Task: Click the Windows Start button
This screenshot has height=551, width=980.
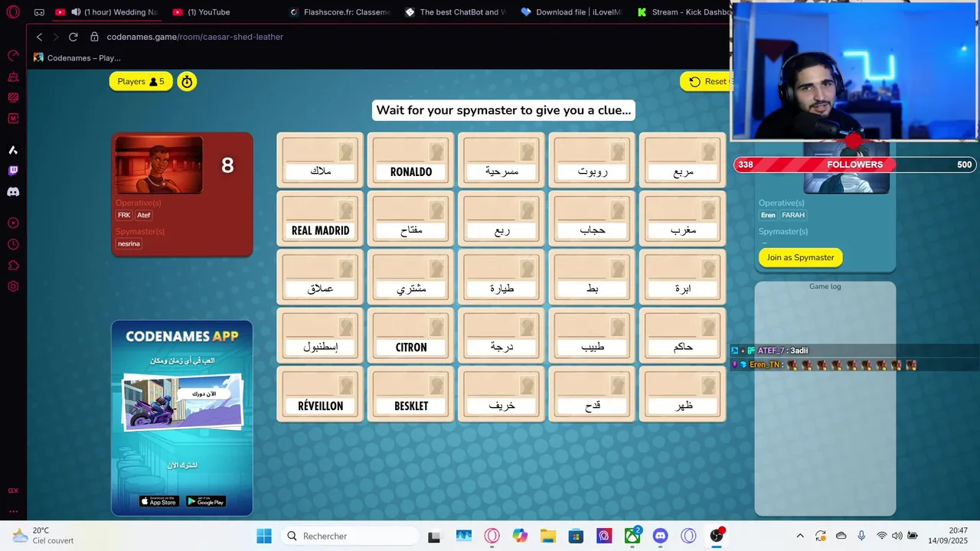Action: 264,536
